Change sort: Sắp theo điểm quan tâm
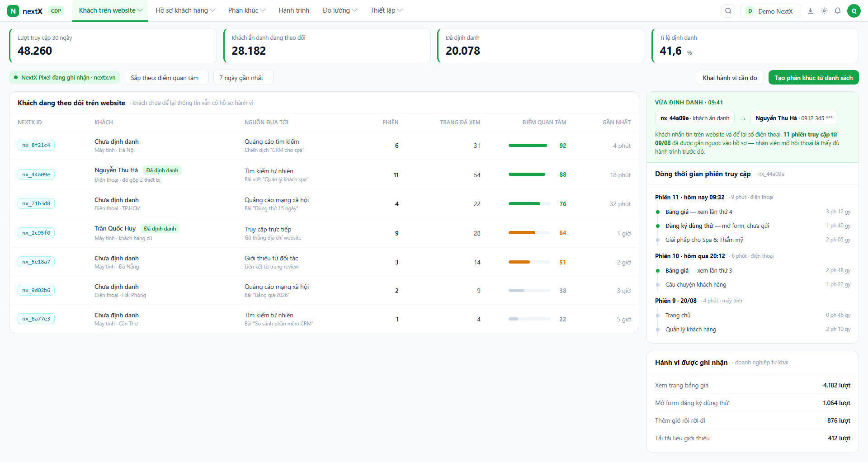This screenshot has height=462, width=868. [166, 78]
